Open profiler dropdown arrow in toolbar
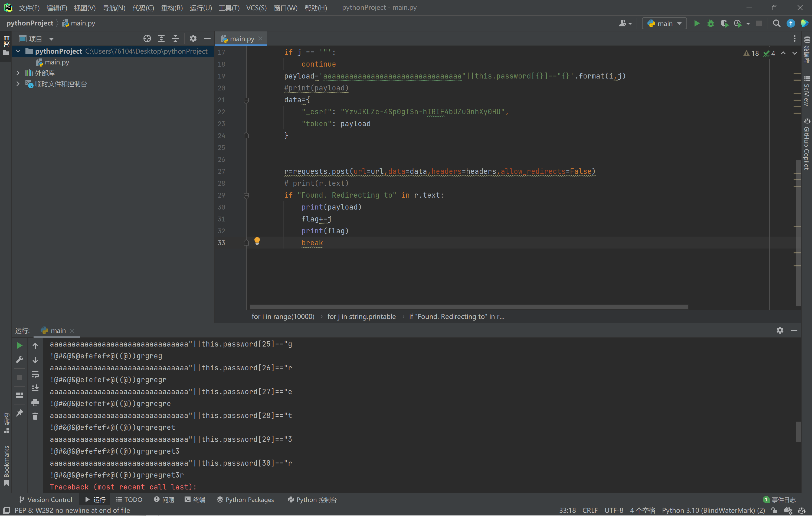Image resolution: width=812 pixels, height=516 pixels. 748,24
